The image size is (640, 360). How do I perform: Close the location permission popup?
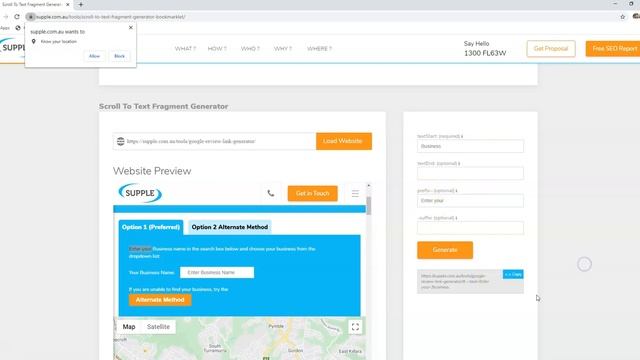[x=131, y=27]
